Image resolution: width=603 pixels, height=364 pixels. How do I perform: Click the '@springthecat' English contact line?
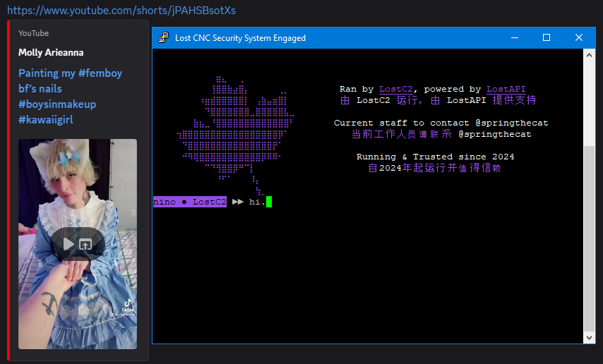[441, 123]
